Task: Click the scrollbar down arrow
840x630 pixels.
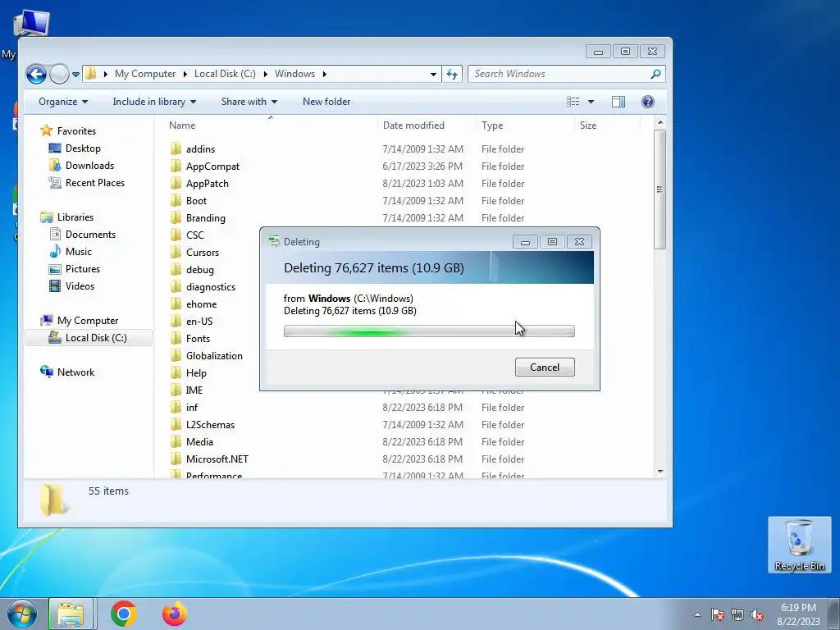Action: tap(660, 472)
